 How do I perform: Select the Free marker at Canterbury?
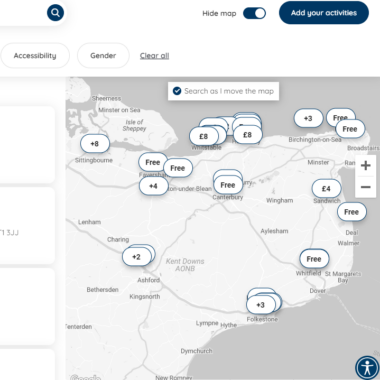228,185
